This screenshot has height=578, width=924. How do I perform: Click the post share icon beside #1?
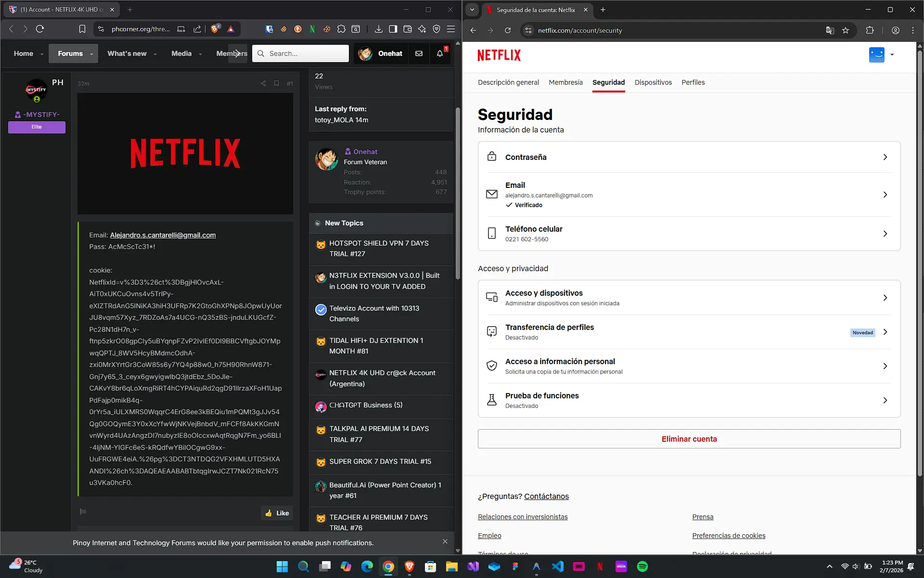263,83
